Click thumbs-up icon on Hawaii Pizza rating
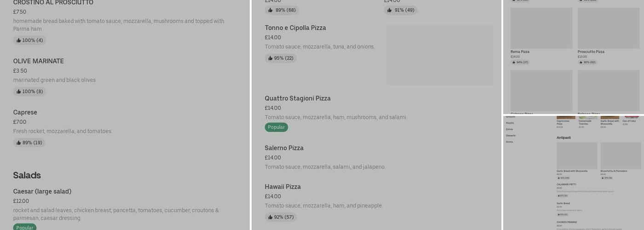The image size is (644, 230). [270, 217]
